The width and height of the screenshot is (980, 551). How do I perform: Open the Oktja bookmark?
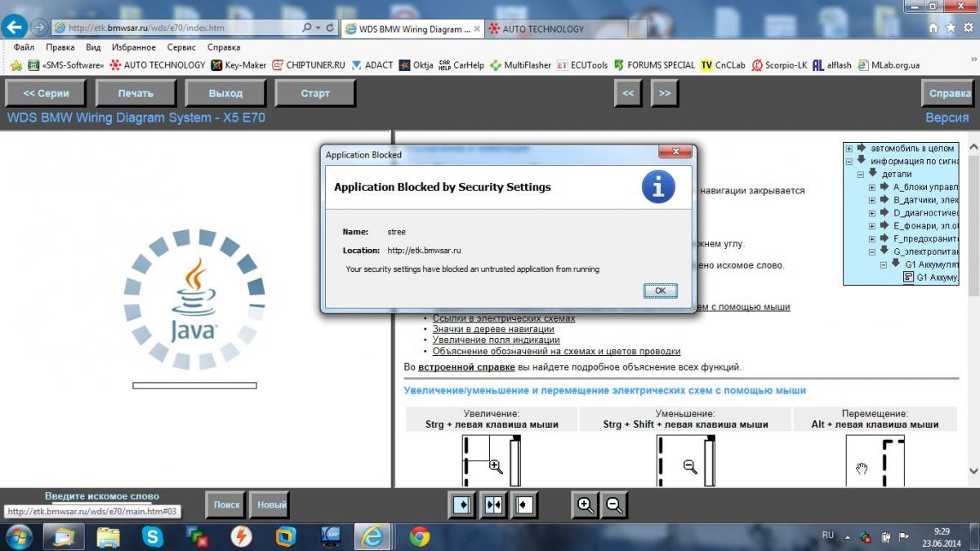[x=416, y=65]
